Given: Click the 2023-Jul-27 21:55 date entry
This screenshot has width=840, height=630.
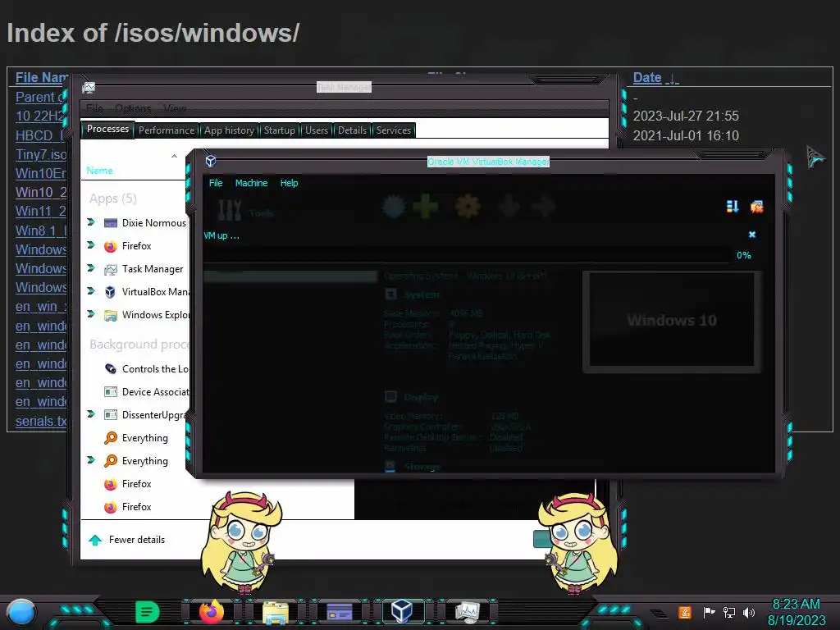Looking at the screenshot, I should (x=686, y=116).
